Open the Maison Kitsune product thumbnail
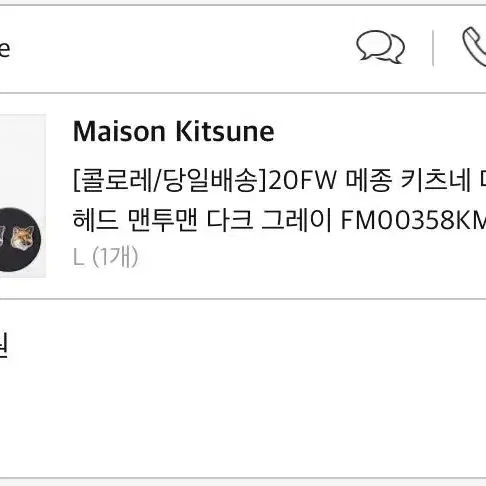Screen dimensions: 486x486 coord(23,196)
